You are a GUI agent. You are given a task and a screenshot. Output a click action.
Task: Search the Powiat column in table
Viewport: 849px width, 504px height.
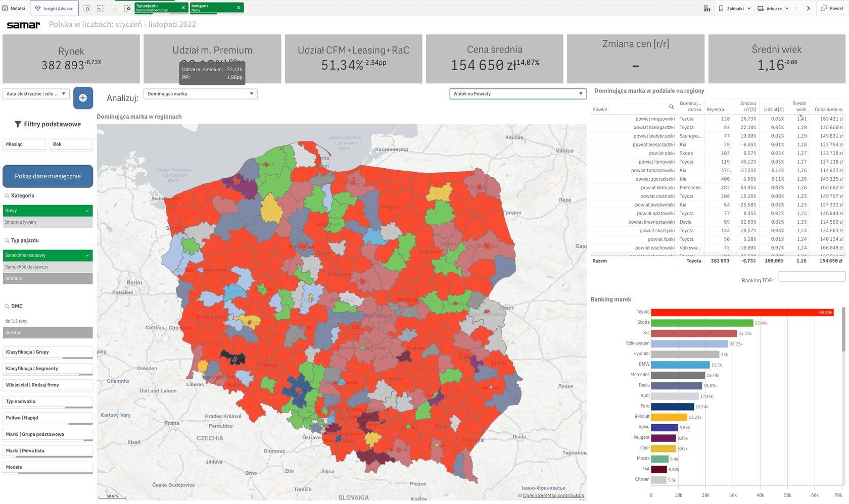click(x=671, y=107)
